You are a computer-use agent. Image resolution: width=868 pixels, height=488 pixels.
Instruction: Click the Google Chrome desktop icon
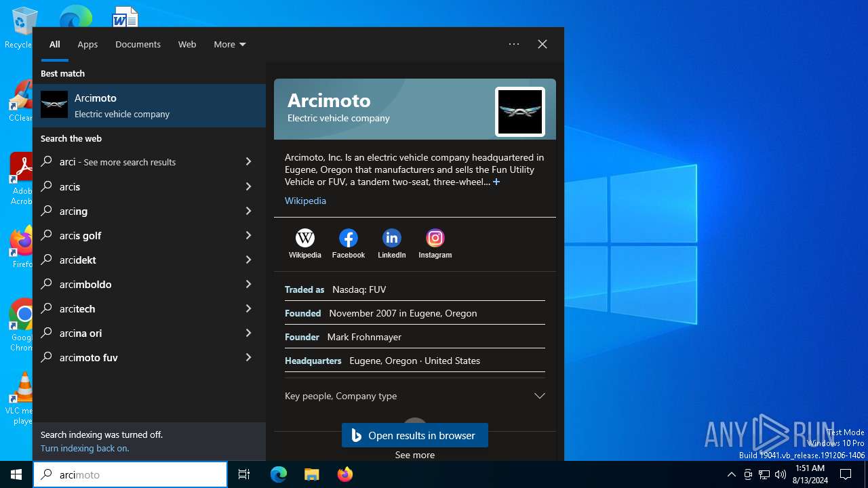click(x=20, y=325)
